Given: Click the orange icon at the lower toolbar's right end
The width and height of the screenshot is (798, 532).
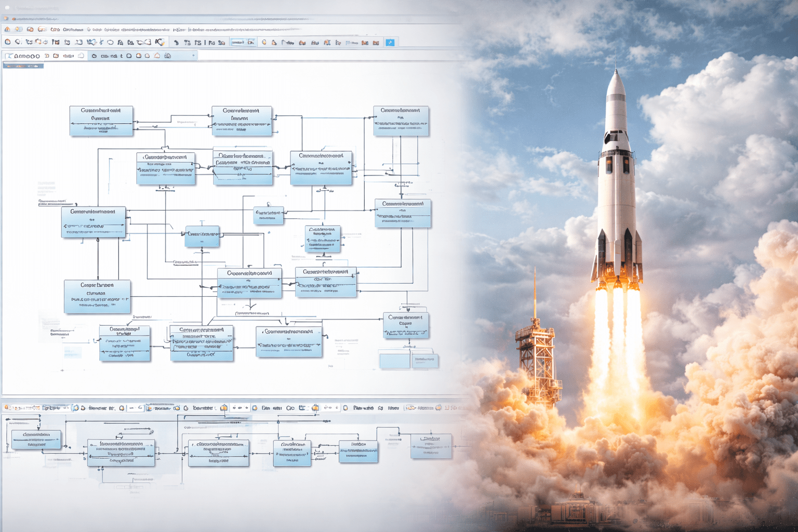Looking at the screenshot, I should click(438, 408).
